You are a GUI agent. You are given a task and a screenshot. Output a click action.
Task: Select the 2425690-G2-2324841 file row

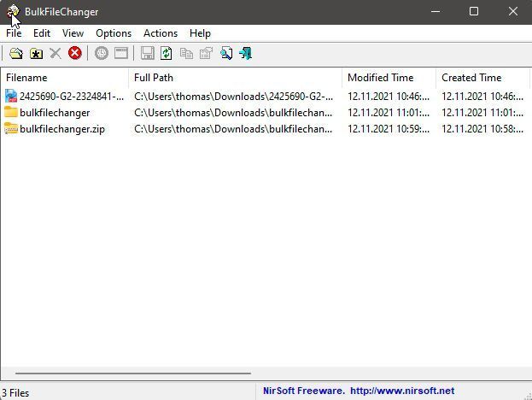point(265,97)
